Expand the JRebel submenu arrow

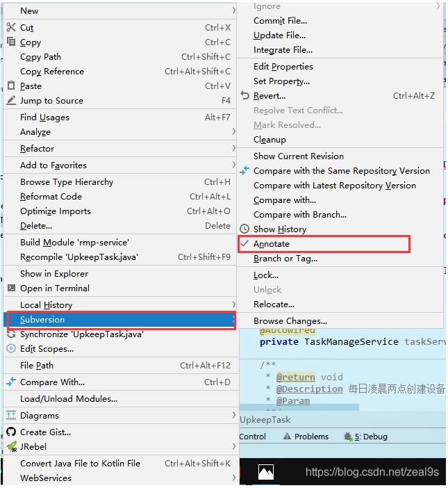point(234,446)
